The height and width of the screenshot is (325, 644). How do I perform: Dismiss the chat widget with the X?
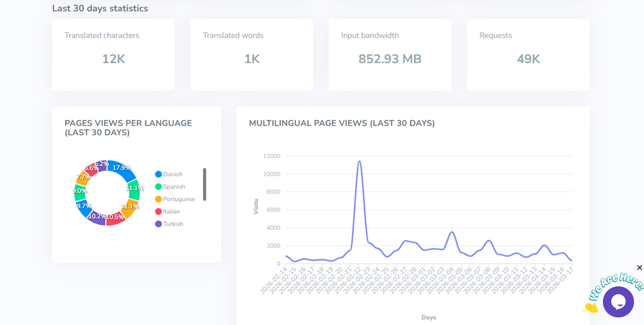[x=639, y=268]
